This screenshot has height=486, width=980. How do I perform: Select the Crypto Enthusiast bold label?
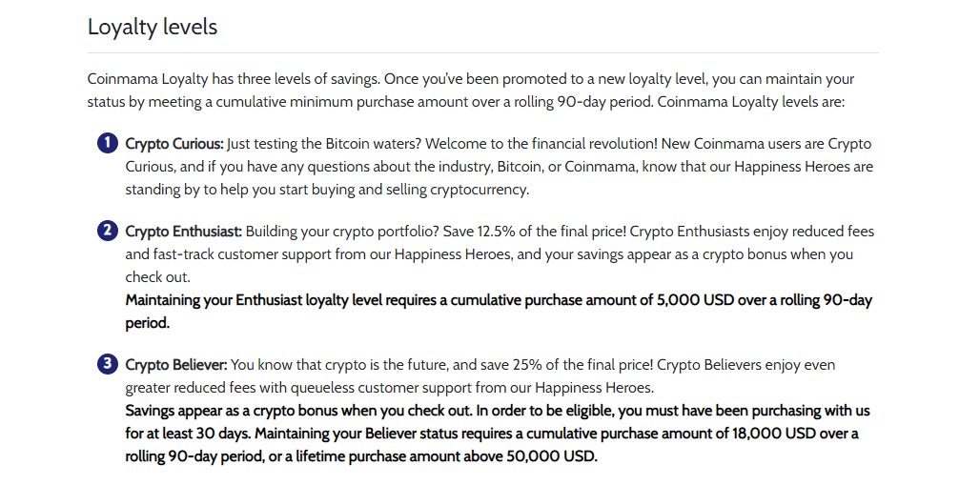184,232
